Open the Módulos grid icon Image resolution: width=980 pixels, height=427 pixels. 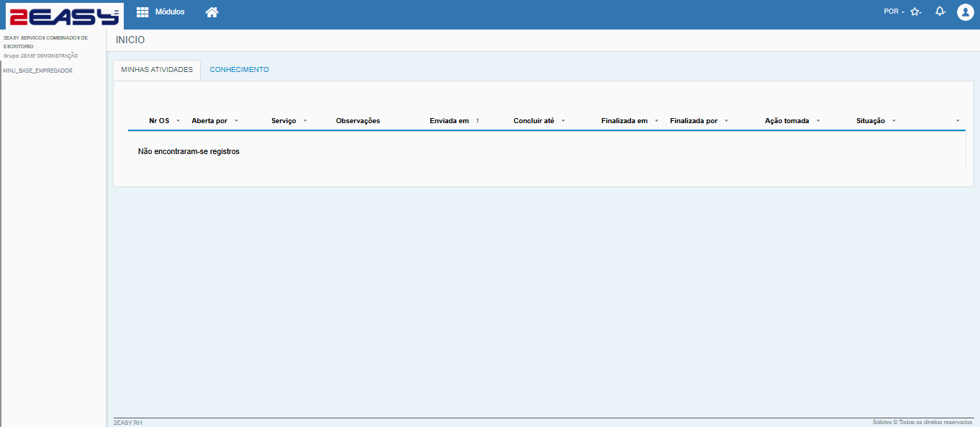pyautogui.click(x=142, y=12)
